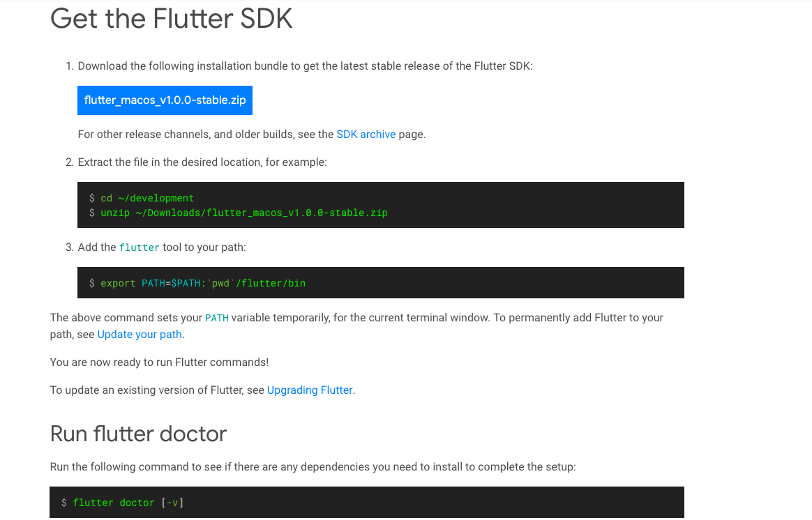Click step 2 Extract the file text

click(x=202, y=162)
